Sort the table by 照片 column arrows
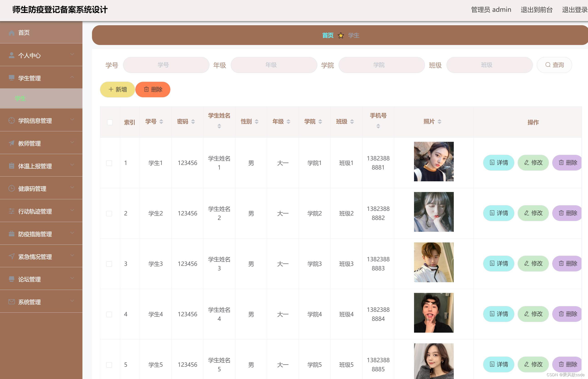 pyautogui.click(x=439, y=122)
